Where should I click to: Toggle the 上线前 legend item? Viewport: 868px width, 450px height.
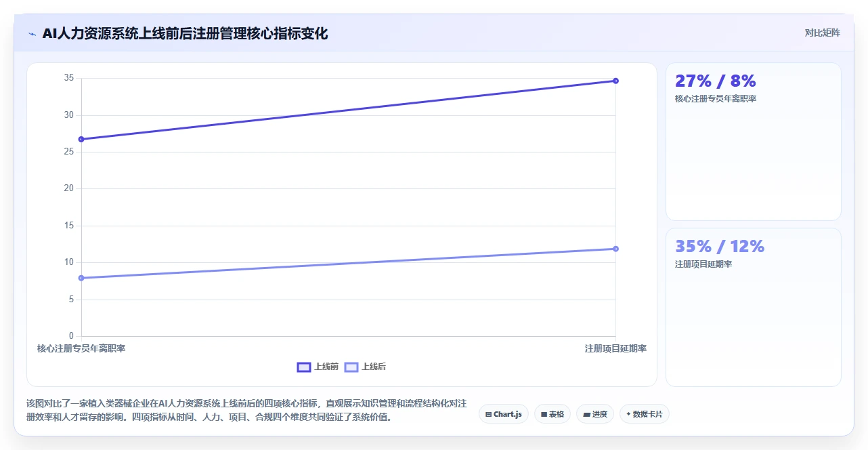[318, 367]
